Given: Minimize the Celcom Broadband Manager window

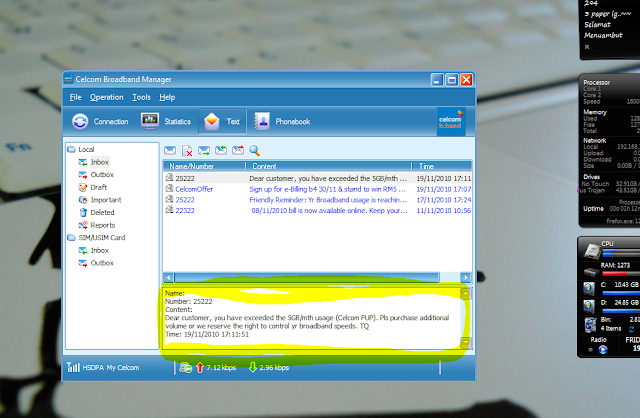Looking at the screenshot, I should coord(437,80).
